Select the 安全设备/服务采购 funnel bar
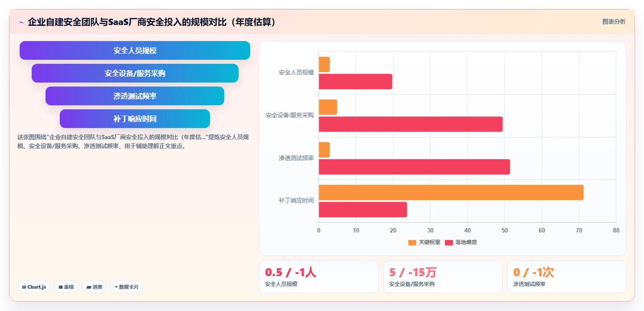 click(x=135, y=73)
